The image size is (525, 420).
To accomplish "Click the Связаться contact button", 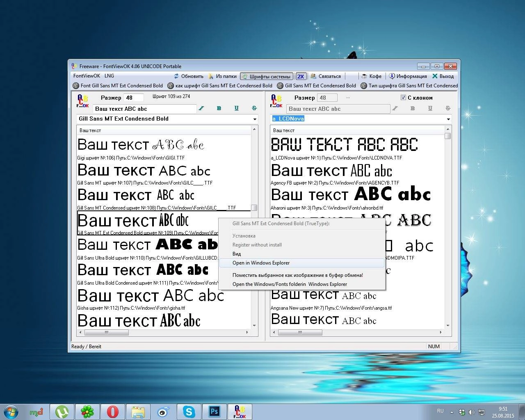I will 326,76.
